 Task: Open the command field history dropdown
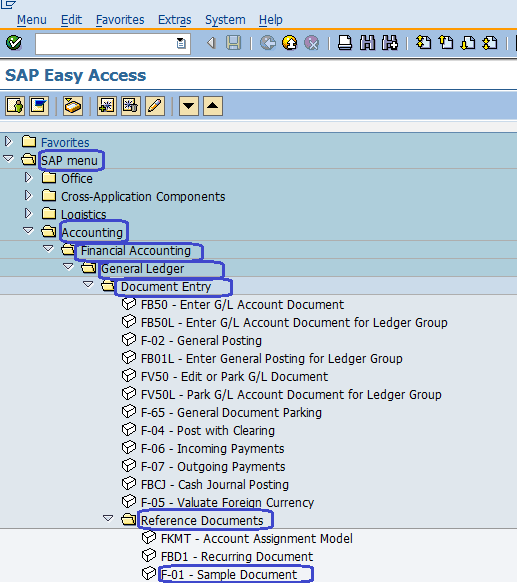pos(181,44)
